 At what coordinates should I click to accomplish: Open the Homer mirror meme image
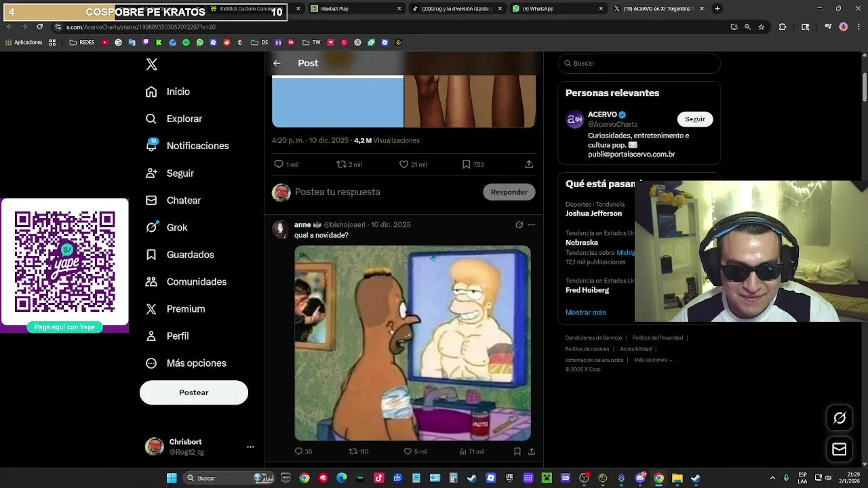click(x=412, y=343)
